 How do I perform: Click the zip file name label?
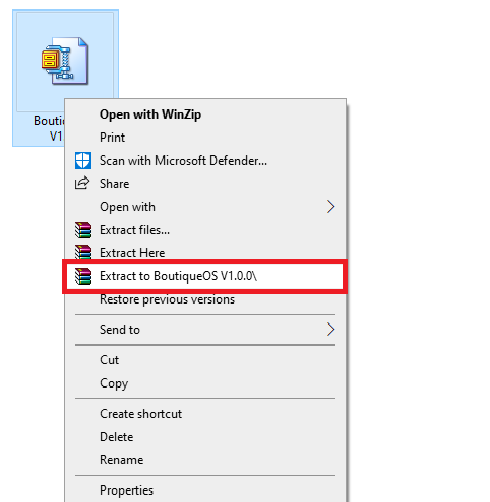point(49,128)
